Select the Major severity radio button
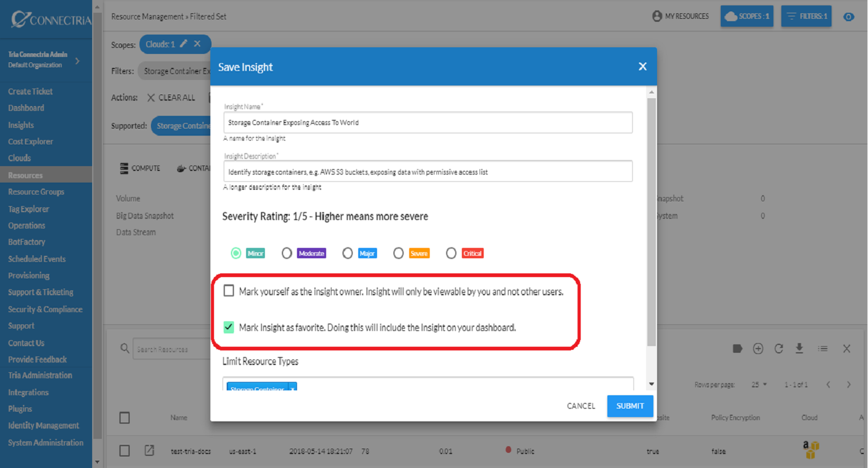The width and height of the screenshot is (868, 468). click(x=347, y=253)
